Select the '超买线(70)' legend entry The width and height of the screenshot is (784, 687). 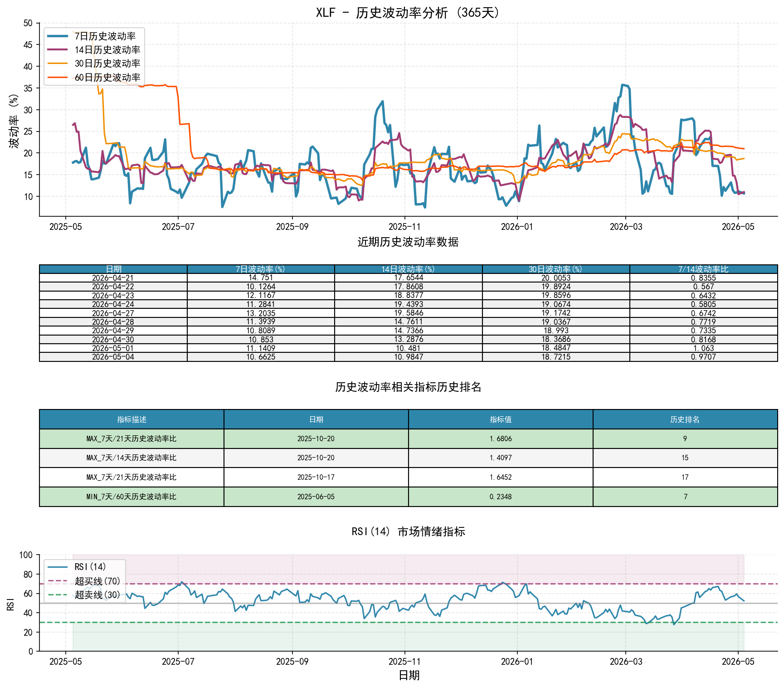(84, 581)
